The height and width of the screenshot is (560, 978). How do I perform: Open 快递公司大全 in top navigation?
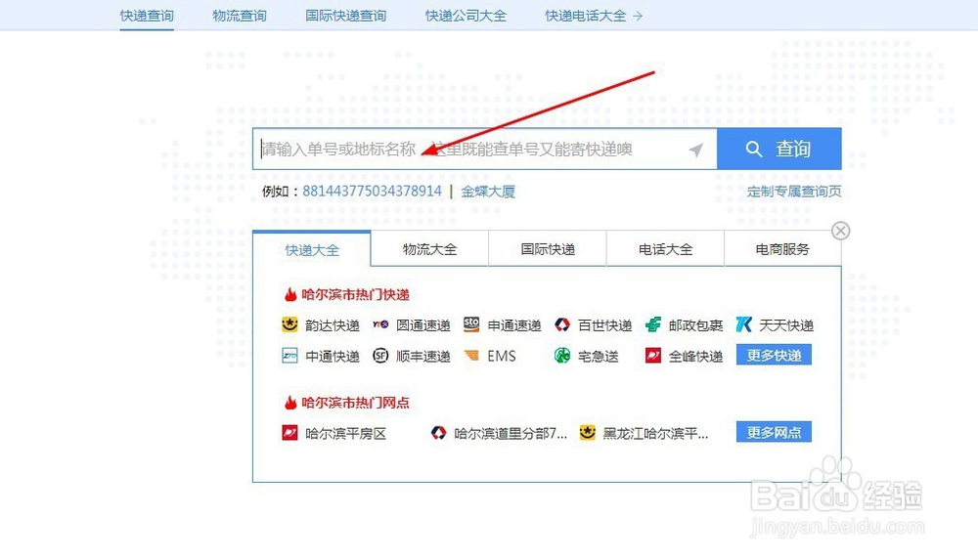click(466, 16)
